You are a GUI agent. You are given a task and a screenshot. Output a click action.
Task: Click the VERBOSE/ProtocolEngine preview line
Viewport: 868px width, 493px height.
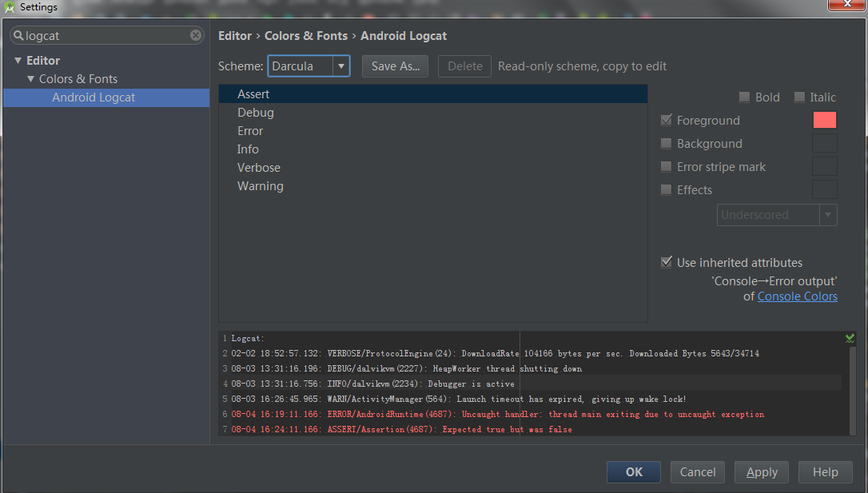click(496, 353)
